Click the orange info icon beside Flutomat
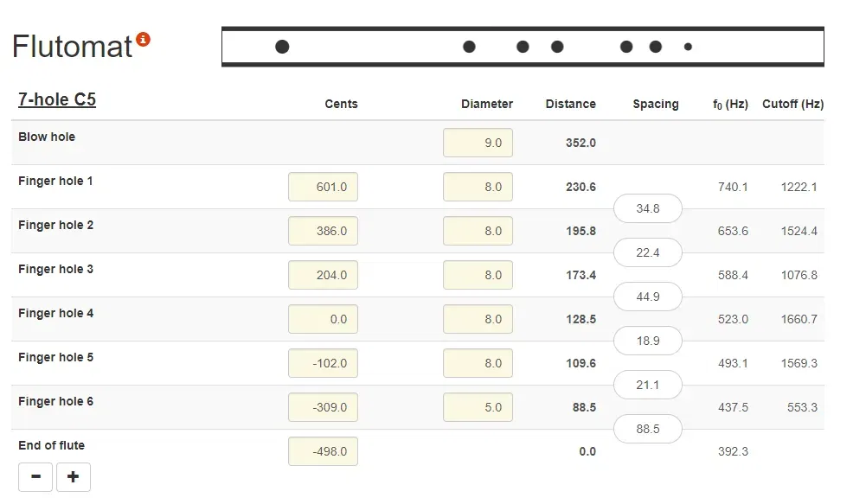Image resolution: width=853 pixels, height=504 pixels. tap(144, 39)
